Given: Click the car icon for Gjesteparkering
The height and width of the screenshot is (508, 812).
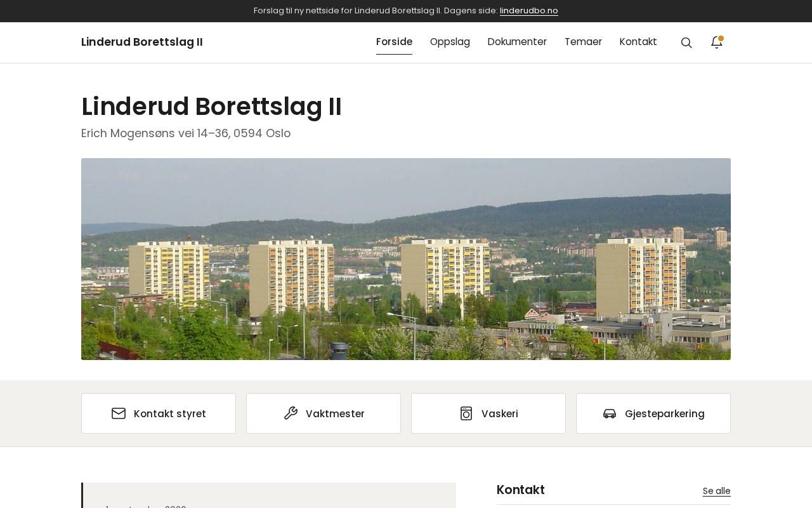Looking at the screenshot, I should (610, 413).
